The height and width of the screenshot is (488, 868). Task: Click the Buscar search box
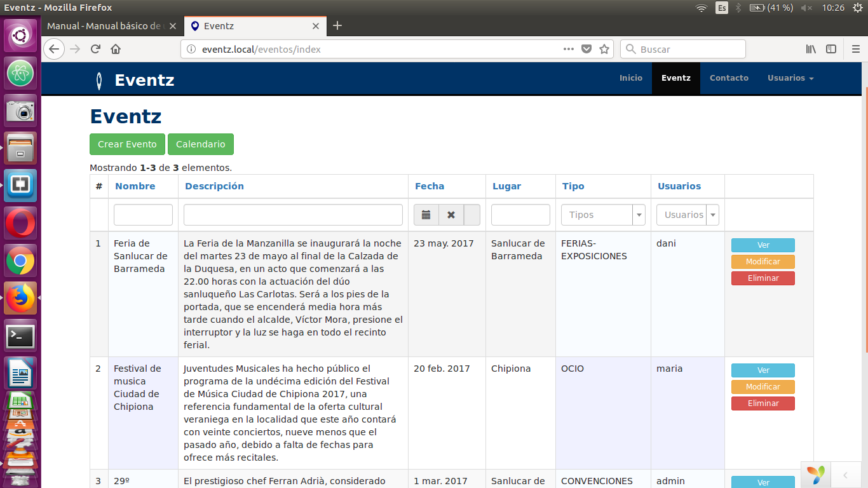(x=683, y=49)
